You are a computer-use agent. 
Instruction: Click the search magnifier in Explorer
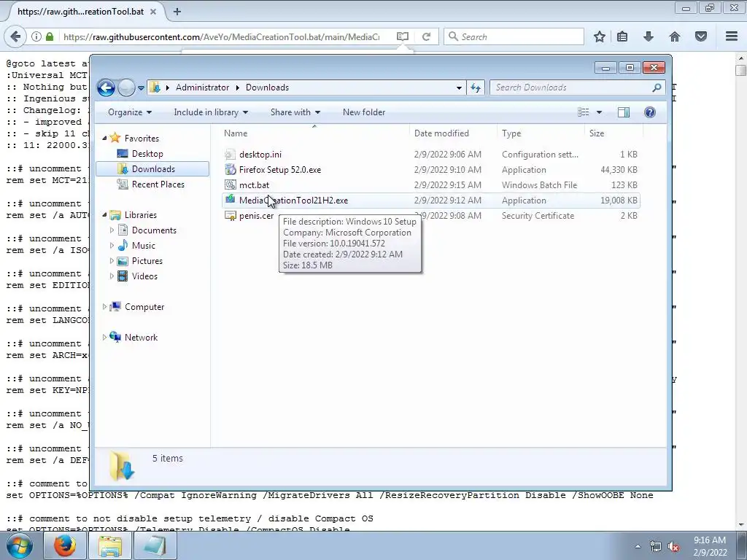[657, 87]
